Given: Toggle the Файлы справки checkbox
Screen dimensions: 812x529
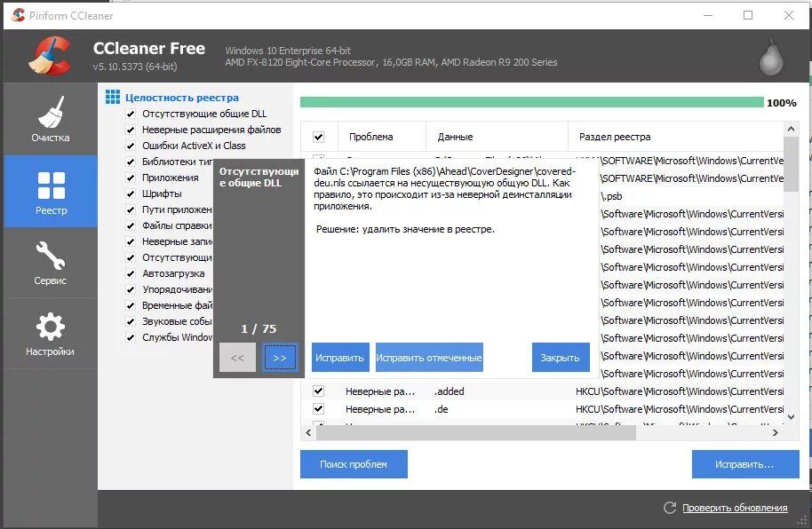Looking at the screenshot, I should click(131, 225).
